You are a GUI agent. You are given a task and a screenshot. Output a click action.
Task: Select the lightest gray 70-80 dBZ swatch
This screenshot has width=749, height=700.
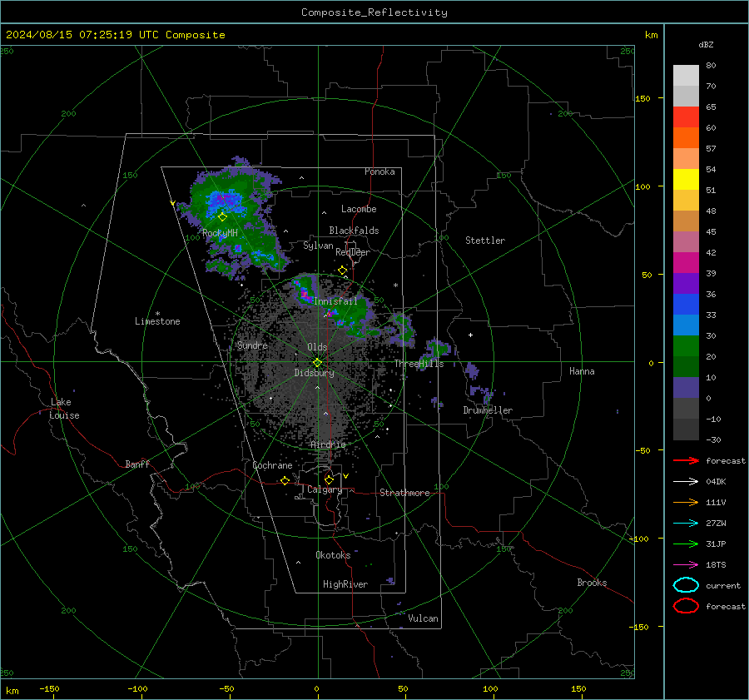click(686, 76)
